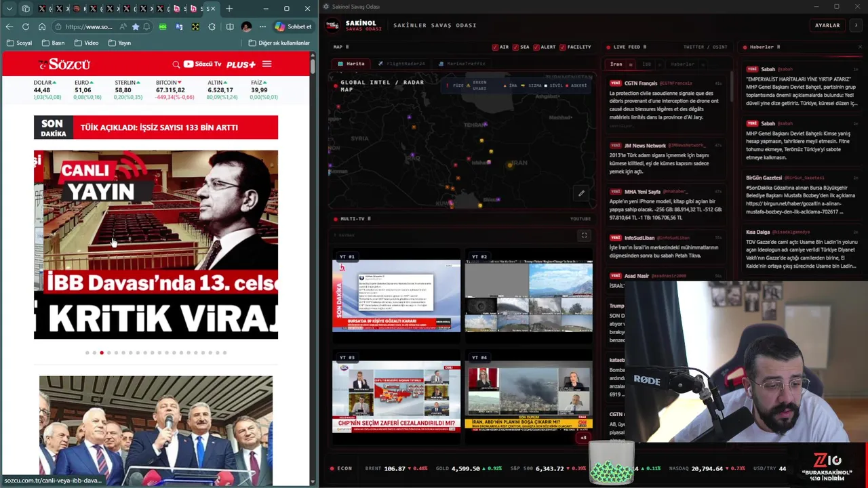The width and height of the screenshot is (868, 488).
Task: Open the YT #4 İran news tile
Action: [528, 396]
